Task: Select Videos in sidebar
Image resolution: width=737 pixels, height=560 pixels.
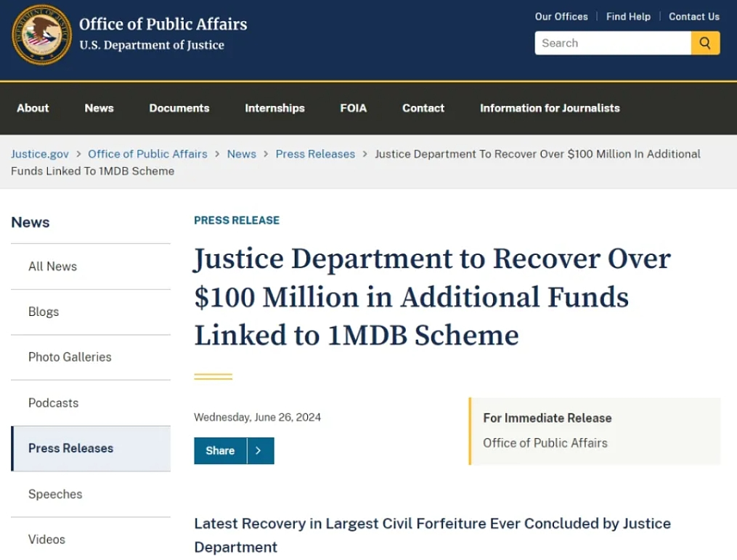Action: tap(91, 539)
